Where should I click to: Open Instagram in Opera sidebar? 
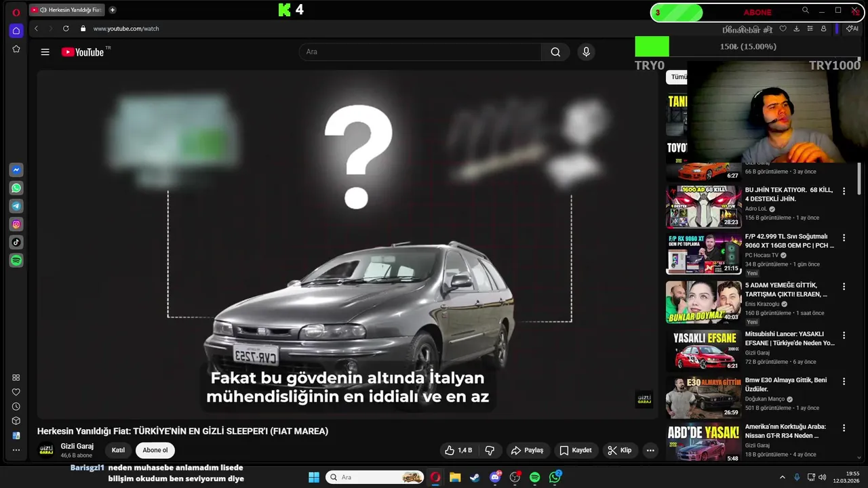coord(16,224)
